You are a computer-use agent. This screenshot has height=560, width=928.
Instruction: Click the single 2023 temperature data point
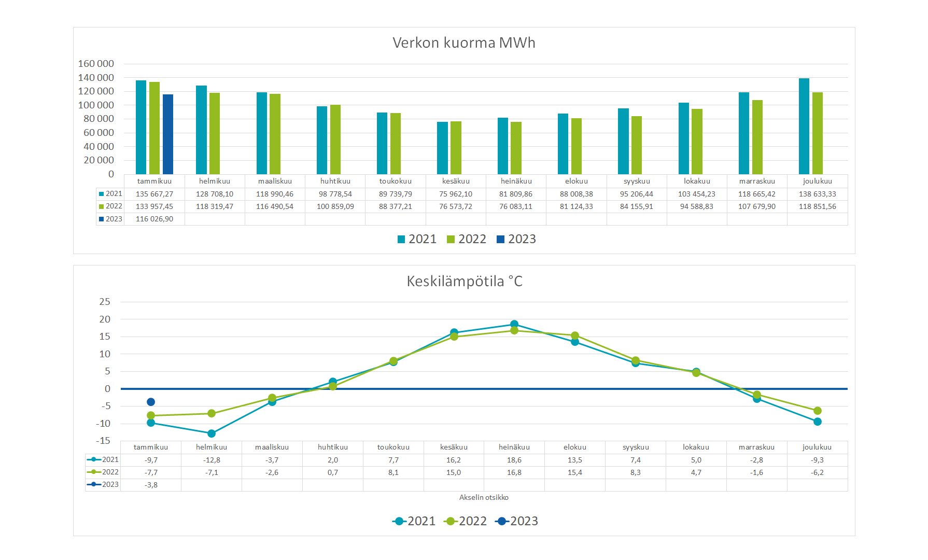[151, 402]
